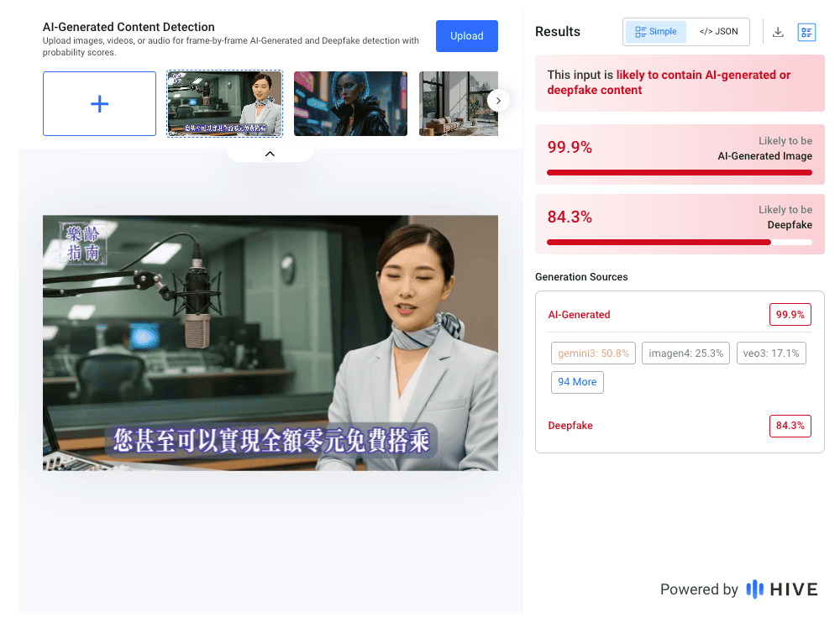Switch to JSON results view
Image resolution: width=840 pixels, height=623 pixels.
click(x=718, y=32)
